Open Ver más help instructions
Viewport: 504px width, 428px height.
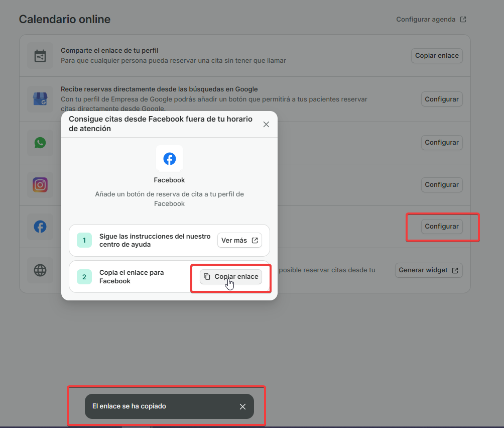pyautogui.click(x=239, y=240)
